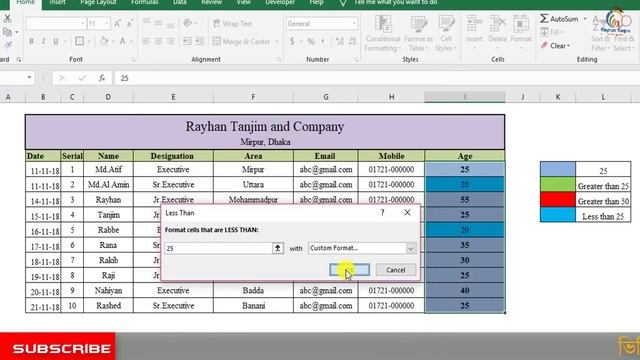Viewport: 640px width, 360px height.
Task: Click Merge & Center
Action: click(x=241, y=42)
